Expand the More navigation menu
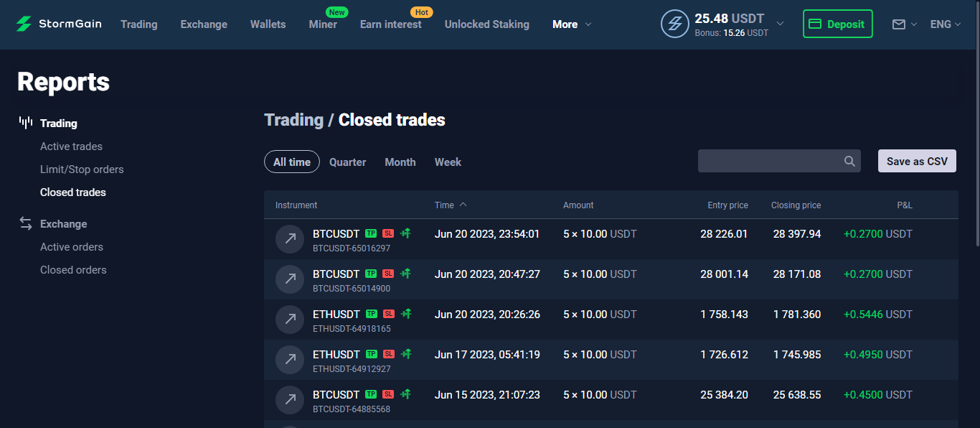The image size is (980, 428). click(x=572, y=24)
